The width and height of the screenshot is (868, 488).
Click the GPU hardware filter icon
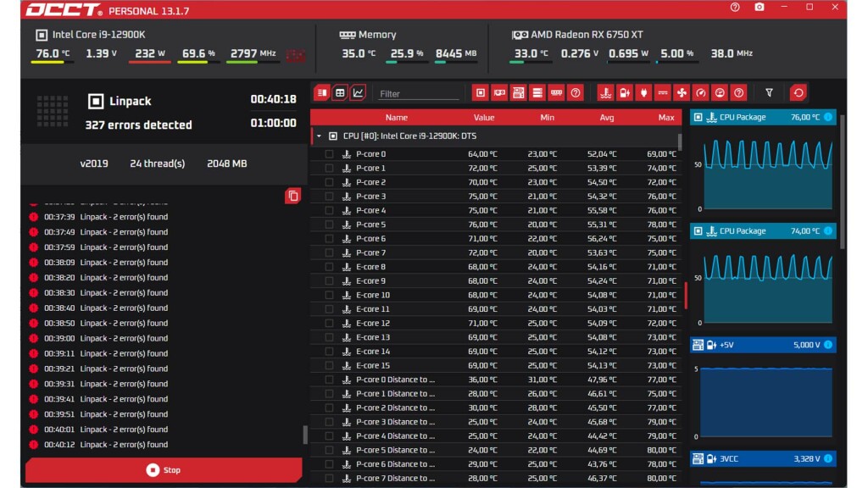point(499,93)
